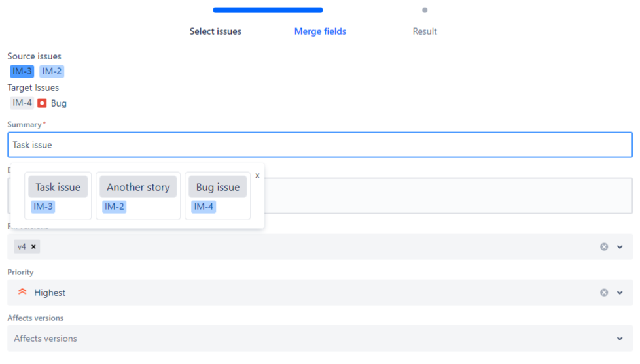Click the Target Issues label
Screen dimensions: 640x364
tap(33, 88)
